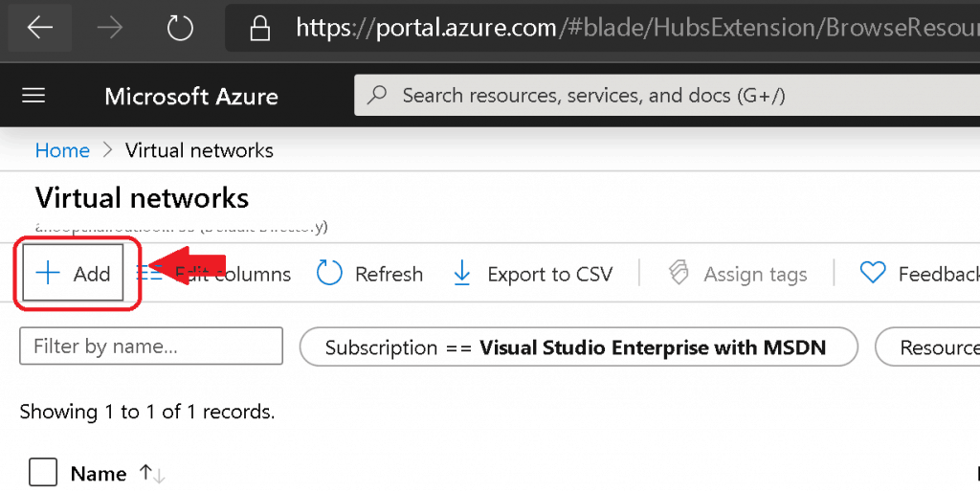980x492 pixels.
Task: Click Assign tags
Action: click(x=738, y=274)
